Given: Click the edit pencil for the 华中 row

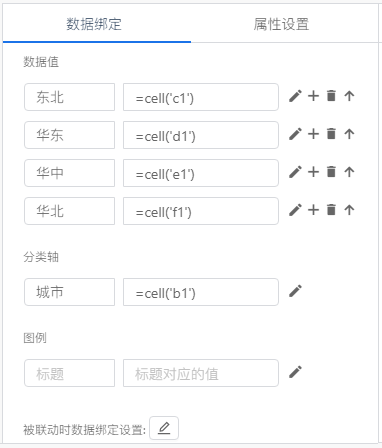Looking at the screenshot, I should tap(295, 172).
